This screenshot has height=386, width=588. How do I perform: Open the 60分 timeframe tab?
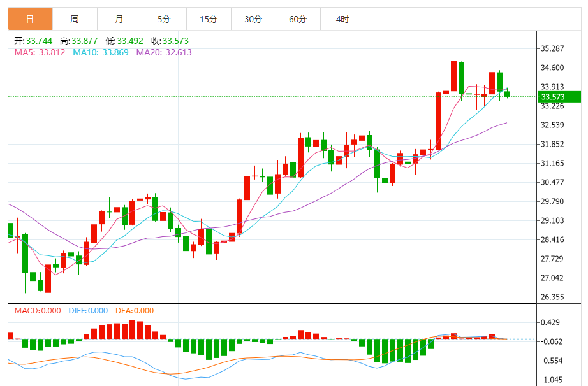(298, 19)
